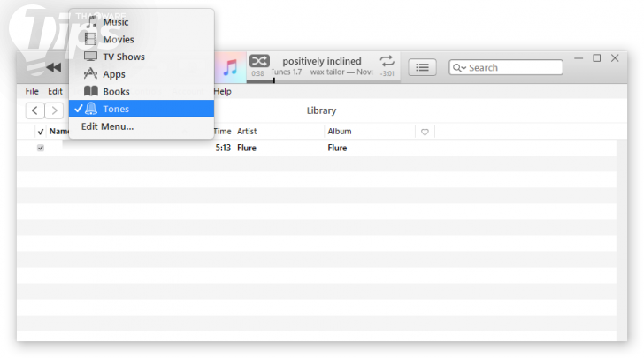Select the 5:13 time cell
The width and height of the screenshot is (644, 358).
click(223, 148)
